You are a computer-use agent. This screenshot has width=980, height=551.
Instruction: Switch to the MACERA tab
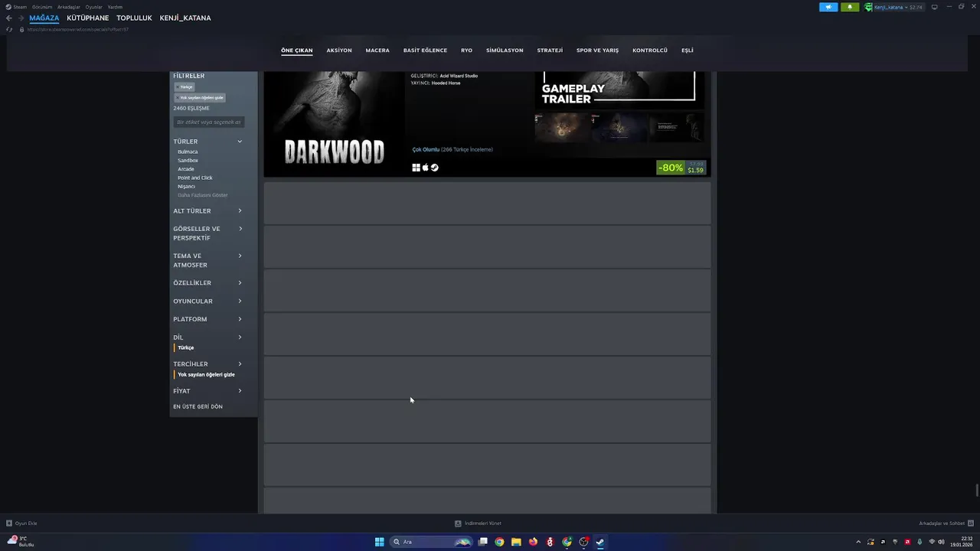pos(377,51)
